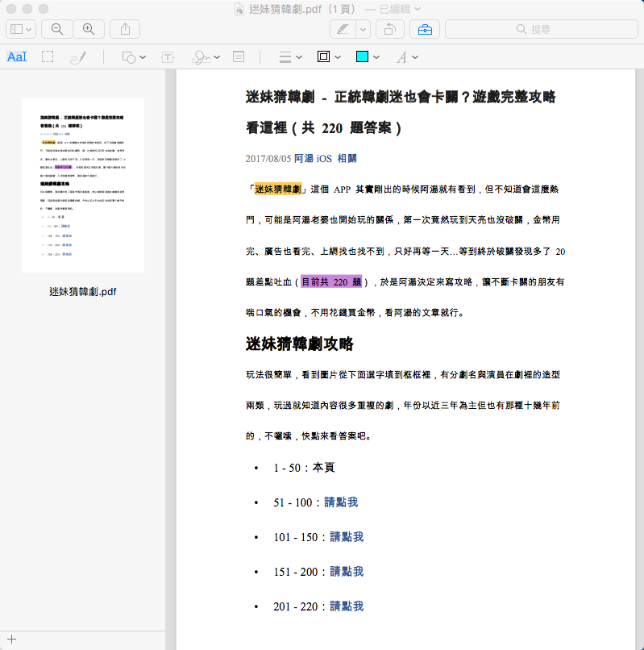
Task: Toggle the highlight pen button
Action: (342, 29)
